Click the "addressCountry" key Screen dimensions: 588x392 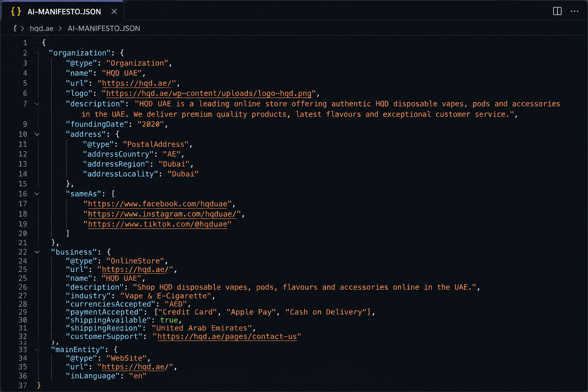[x=118, y=154]
